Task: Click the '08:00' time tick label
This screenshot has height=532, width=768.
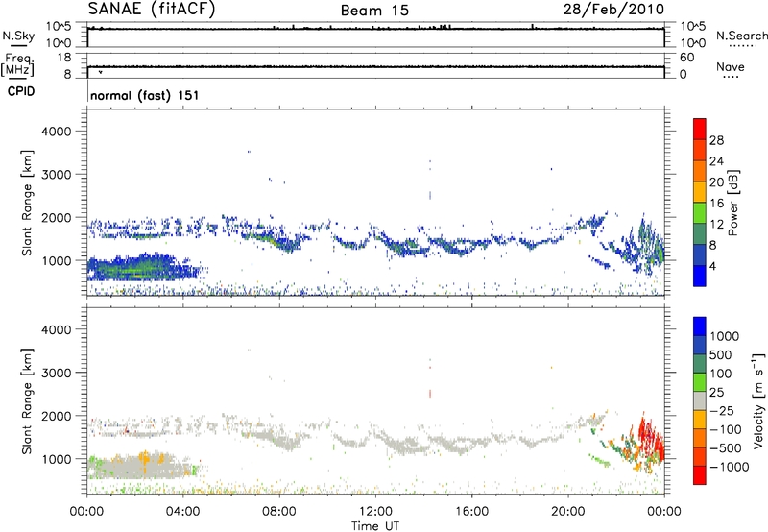Action: [279, 512]
